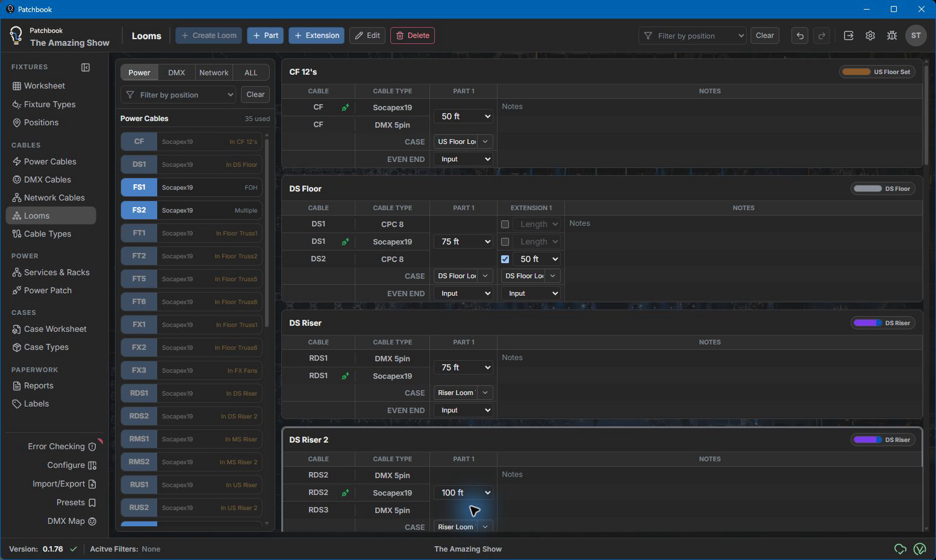Viewport: 936px width, 560px height.
Task: Switch to the DMX cable tab
Action: point(176,72)
